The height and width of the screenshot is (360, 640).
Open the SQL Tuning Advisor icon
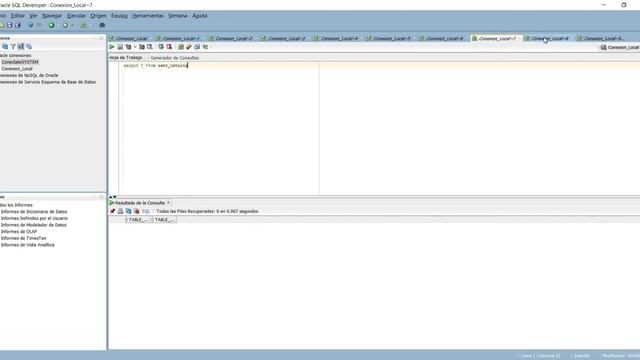tap(150, 47)
